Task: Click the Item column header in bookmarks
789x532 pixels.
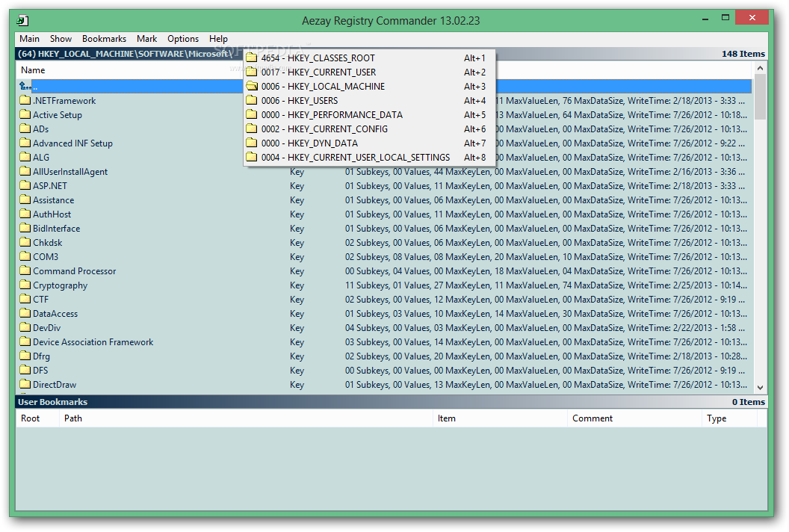Action: (x=500, y=418)
